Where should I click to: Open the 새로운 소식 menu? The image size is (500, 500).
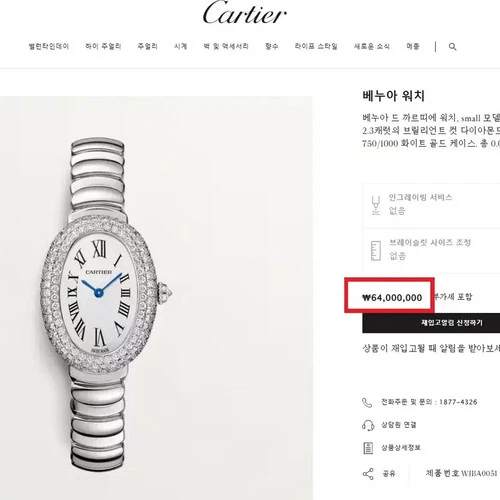click(x=372, y=46)
